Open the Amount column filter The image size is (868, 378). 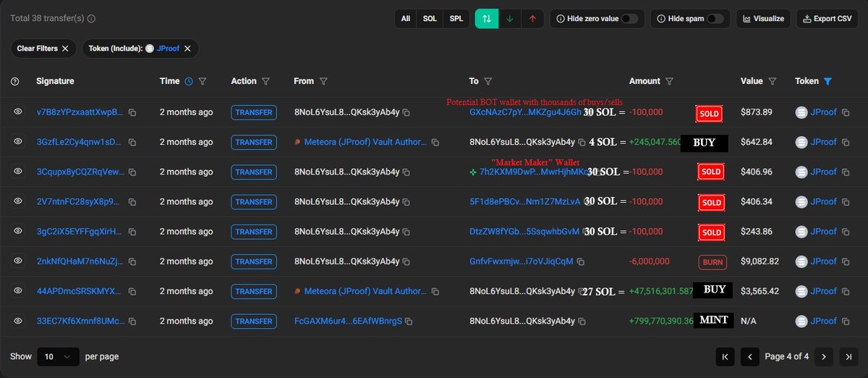coord(669,82)
